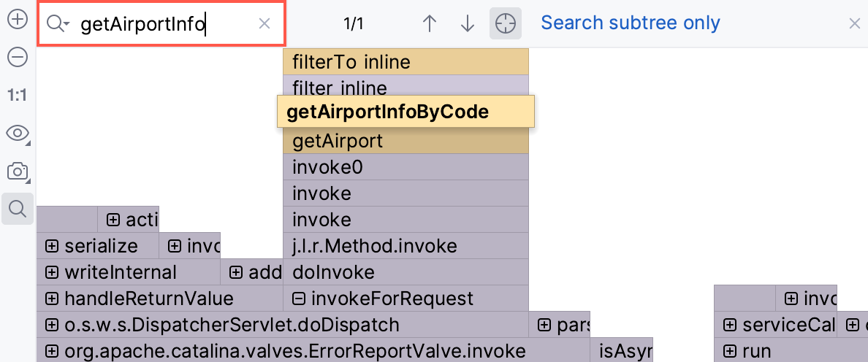Screen dimensions: 868x362
Task: Collapse the invokeForRequest frame
Action: point(298,299)
